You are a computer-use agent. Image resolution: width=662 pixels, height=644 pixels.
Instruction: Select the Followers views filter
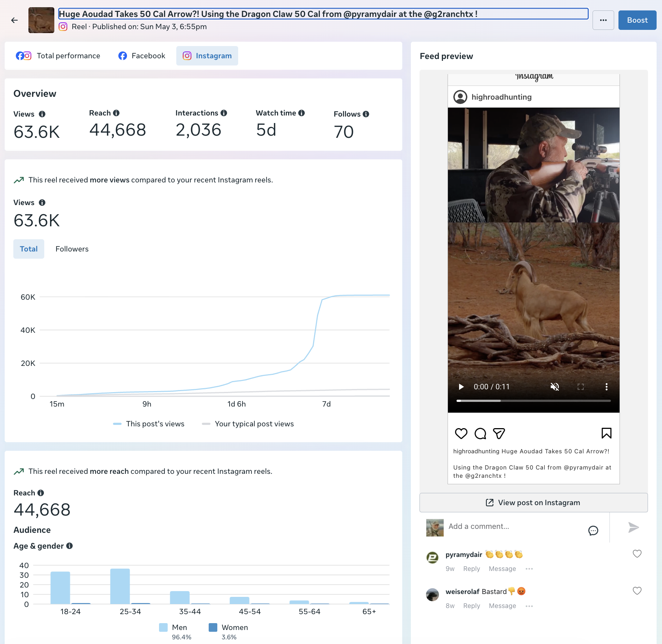coord(72,249)
